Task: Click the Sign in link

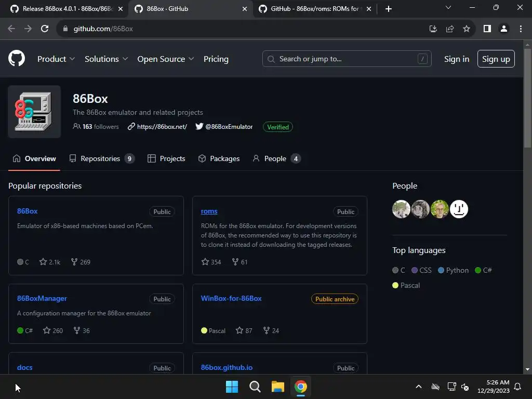Action: [x=457, y=59]
